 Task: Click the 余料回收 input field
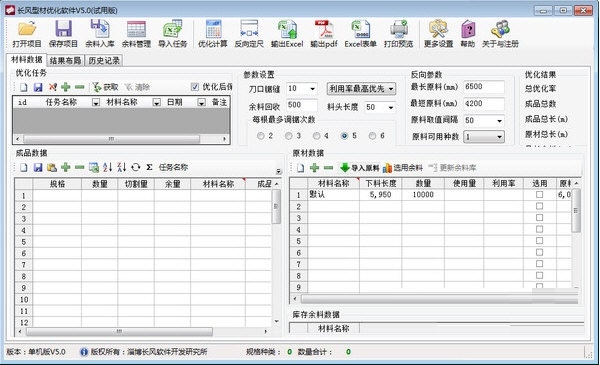[x=302, y=105]
